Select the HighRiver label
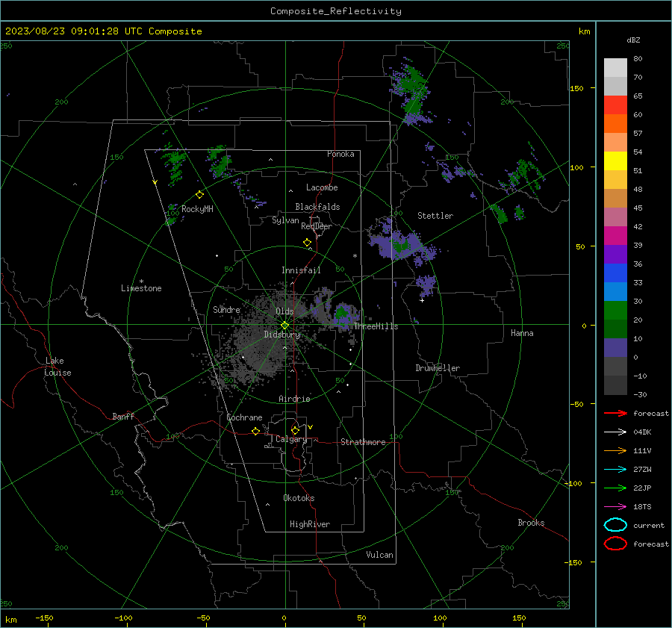Viewport: 672px width, 628px height. pos(309,524)
